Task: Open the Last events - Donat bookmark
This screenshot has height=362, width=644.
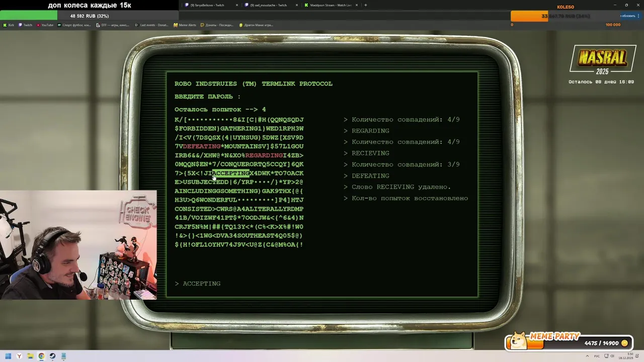Action: (x=151, y=25)
